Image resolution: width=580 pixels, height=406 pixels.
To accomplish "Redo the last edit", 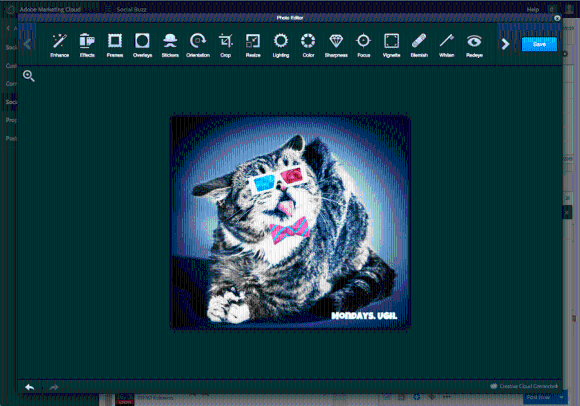I will click(54, 387).
